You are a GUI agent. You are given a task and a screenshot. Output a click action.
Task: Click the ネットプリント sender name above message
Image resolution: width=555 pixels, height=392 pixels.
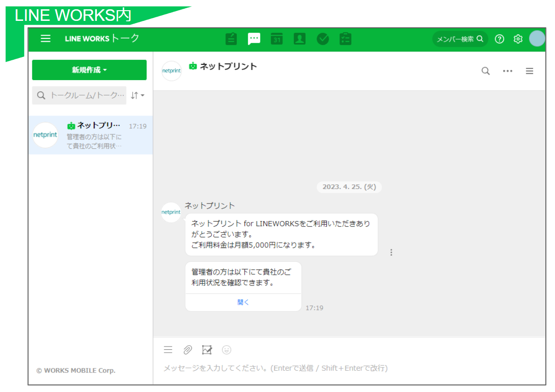coord(210,206)
